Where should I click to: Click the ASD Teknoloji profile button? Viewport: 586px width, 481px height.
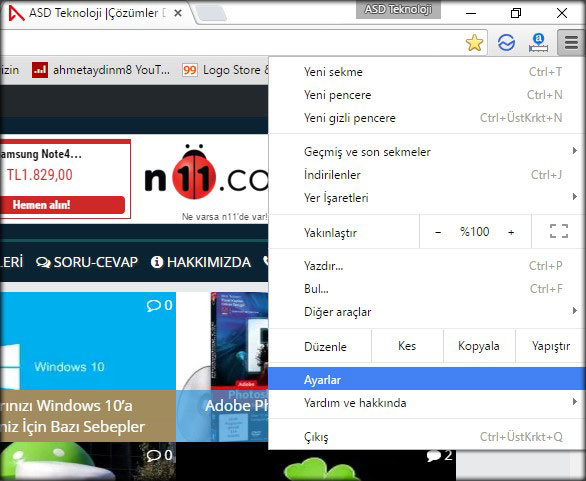[398, 9]
